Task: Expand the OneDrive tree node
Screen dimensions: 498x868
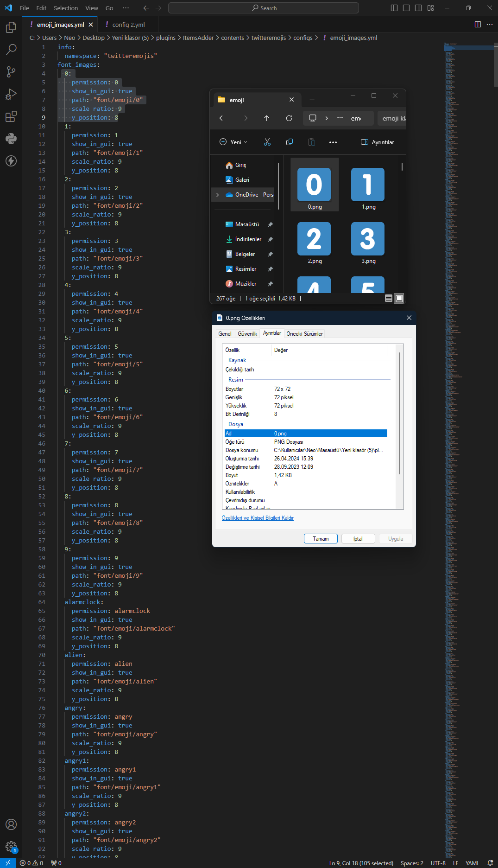Action: point(218,195)
